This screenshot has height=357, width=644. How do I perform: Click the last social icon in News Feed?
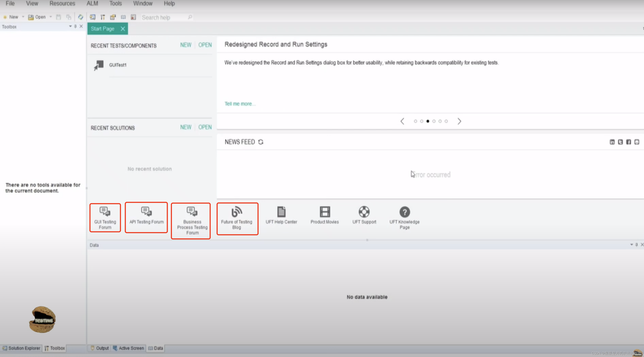pyautogui.click(x=637, y=142)
